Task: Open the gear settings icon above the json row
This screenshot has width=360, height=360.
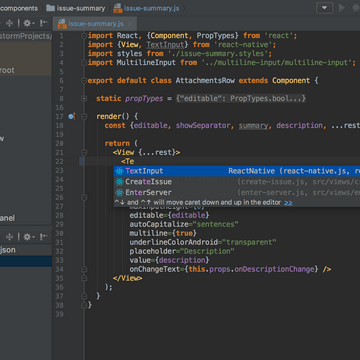Action: pyautogui.click(x=27, y=237)
